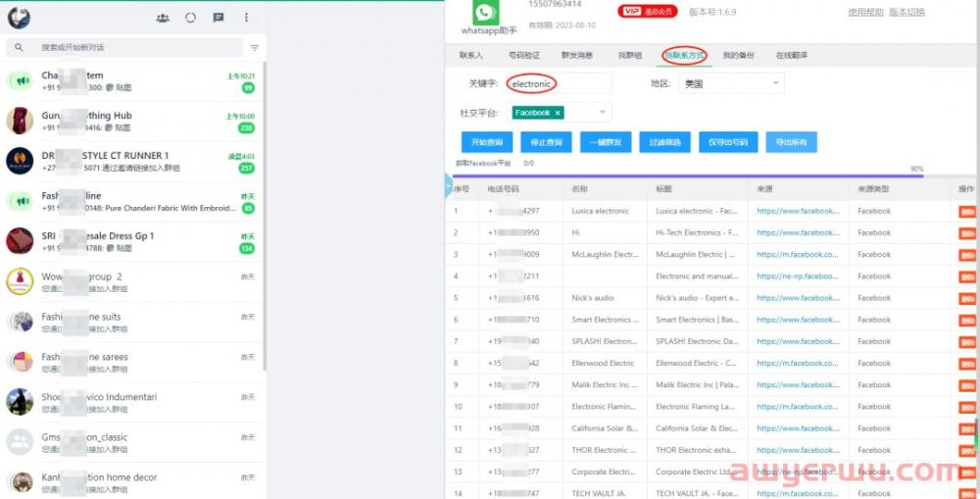
Task: Select the SPLASH! Electron name cell
Action: pos(604,341)
